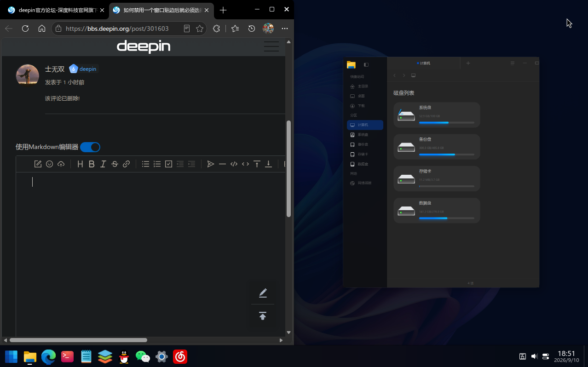Add a new tab in file manager
Image resolution: width=588 pixels, height=367 pixels.
[x=468, y=63]
